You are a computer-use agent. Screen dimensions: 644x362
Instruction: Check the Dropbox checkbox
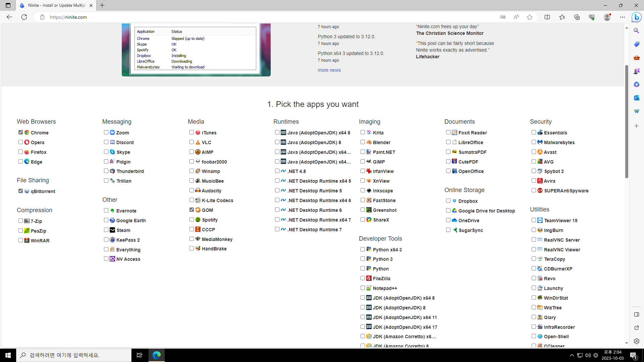tap(448, 201)
